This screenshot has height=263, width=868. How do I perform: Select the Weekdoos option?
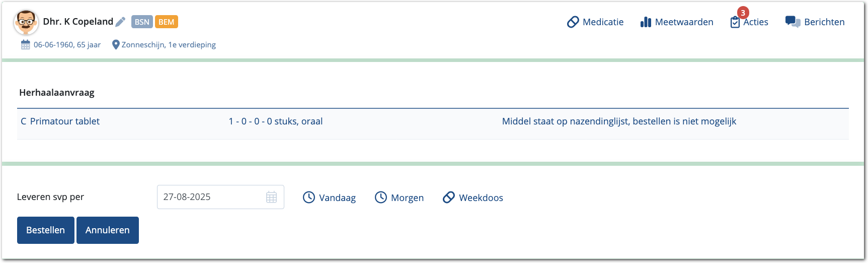coord(473,198)
